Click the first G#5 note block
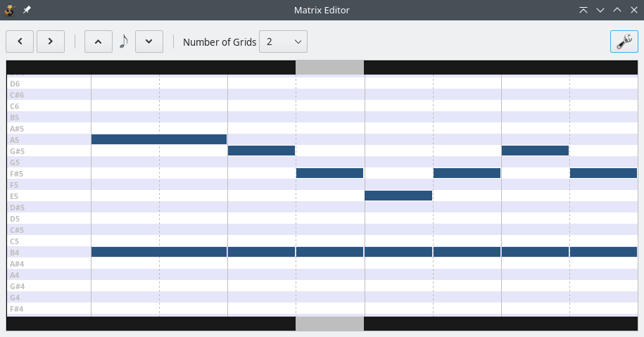The height and width of the screenshot is (337, 644). coord(261,151)
